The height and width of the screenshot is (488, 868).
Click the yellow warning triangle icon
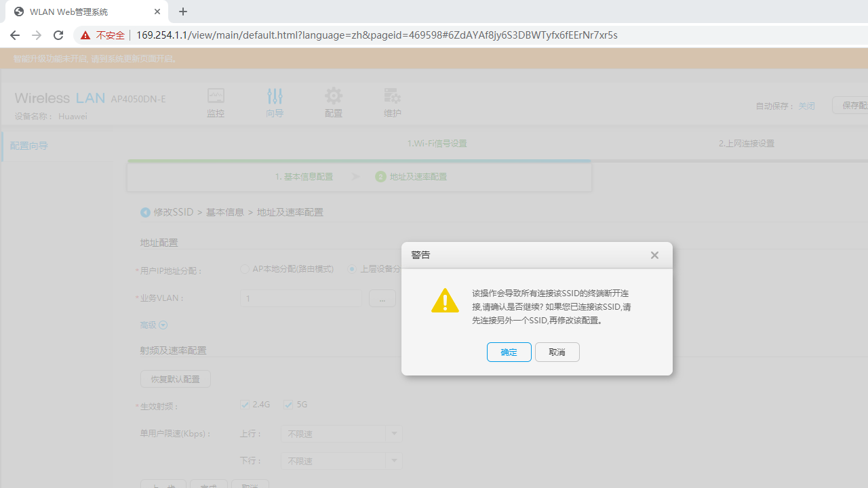pyautogui.click(x=445, y=301)
